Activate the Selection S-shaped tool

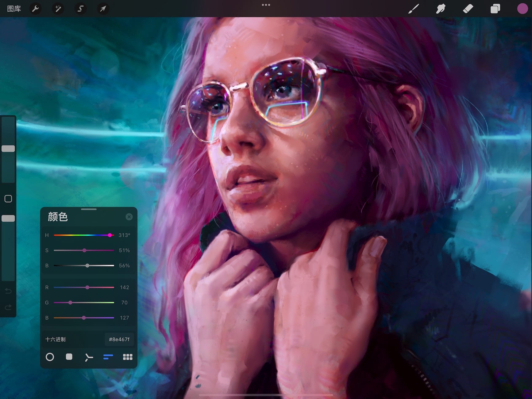[80, 9]
